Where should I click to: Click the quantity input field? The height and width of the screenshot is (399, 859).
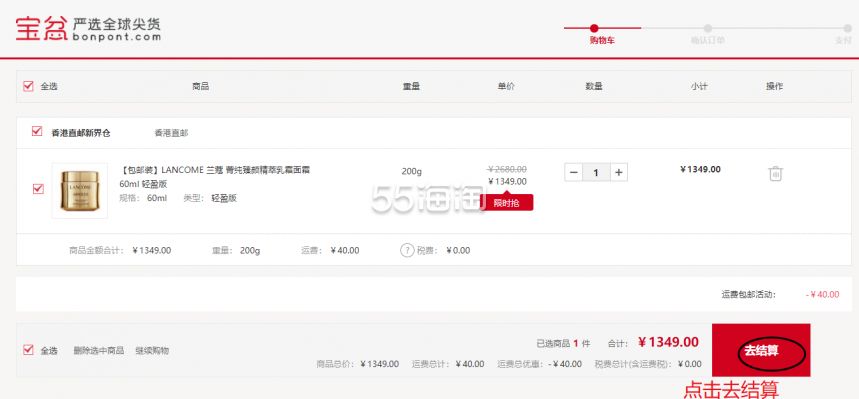click(596, 173)
